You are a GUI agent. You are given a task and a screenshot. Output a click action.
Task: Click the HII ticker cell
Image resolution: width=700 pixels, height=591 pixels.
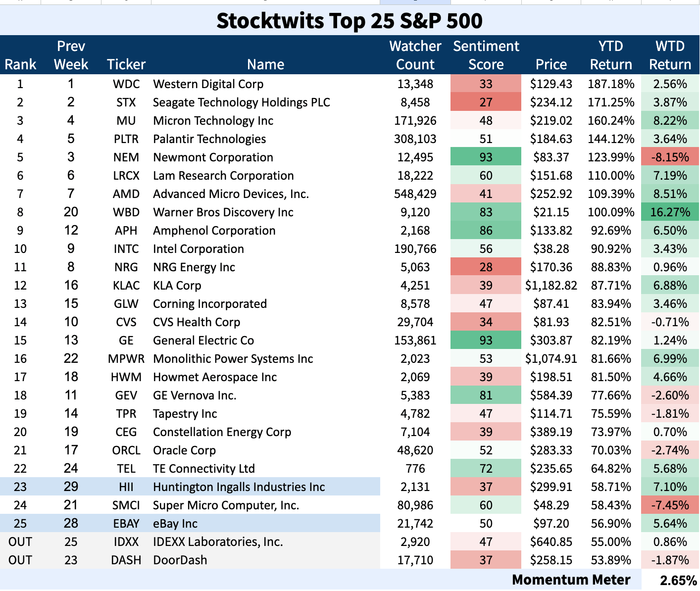[126, 487]
